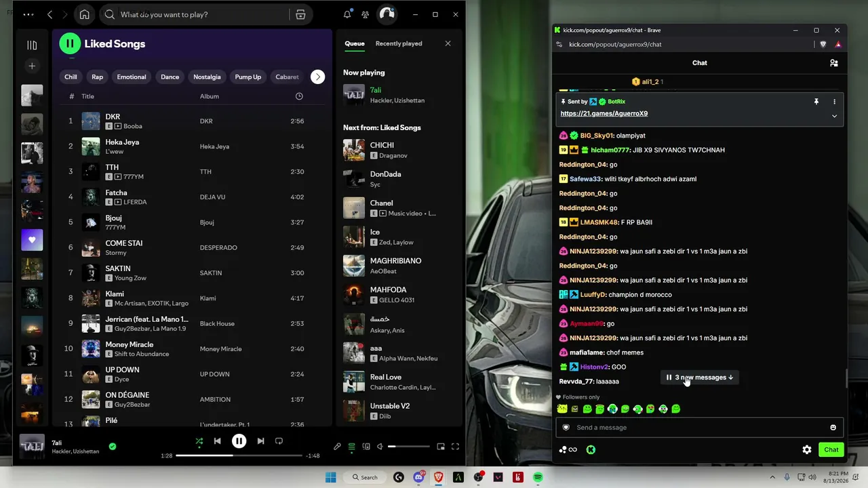Filter Liked Songs by Chill
This screenshot has width=868, height=488.
(71, 77)
